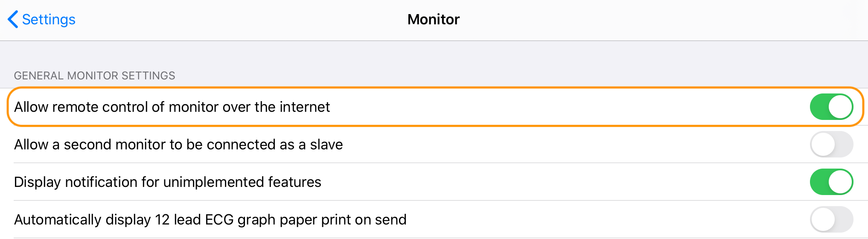Click "Automatically display 12 lead ECG" text
The image size is (868, 239).
tap(210, 219)
